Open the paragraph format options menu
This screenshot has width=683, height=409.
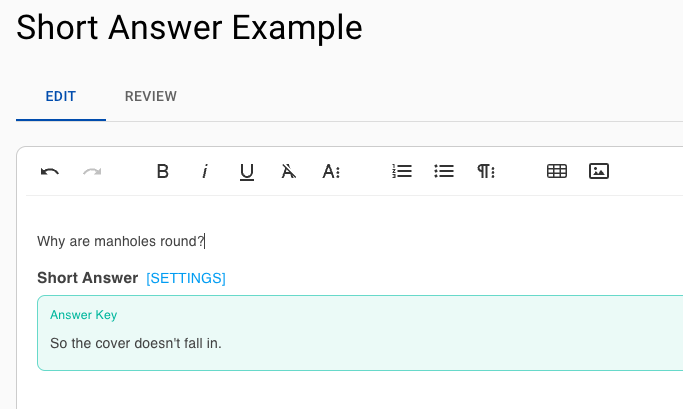(x=486, y=171)
